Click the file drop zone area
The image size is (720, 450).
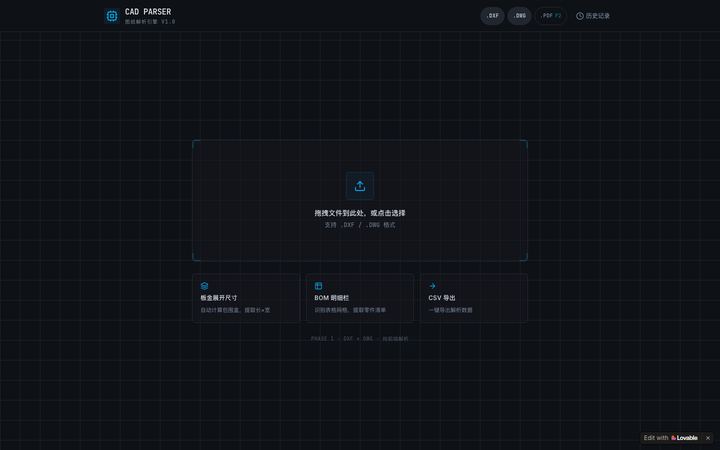[x=360, y=201]
